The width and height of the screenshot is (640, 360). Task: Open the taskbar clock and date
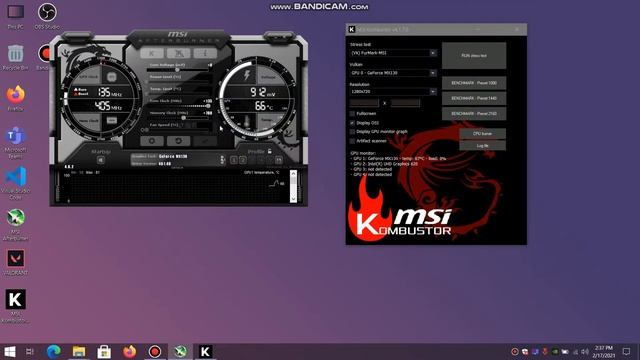pos(604,351)
